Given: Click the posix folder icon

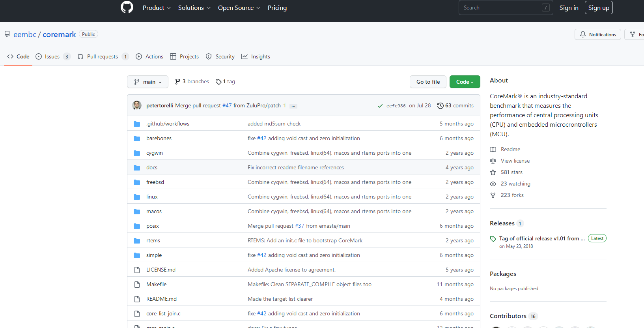Looking at the screenshot, I should tap(137, 226).
